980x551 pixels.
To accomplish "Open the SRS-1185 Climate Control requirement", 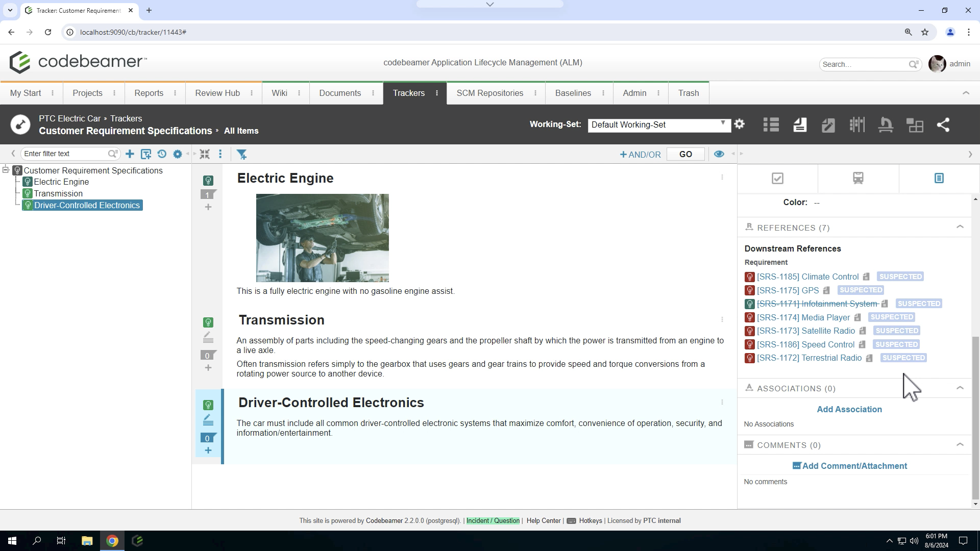I will (x=808, y=277).
